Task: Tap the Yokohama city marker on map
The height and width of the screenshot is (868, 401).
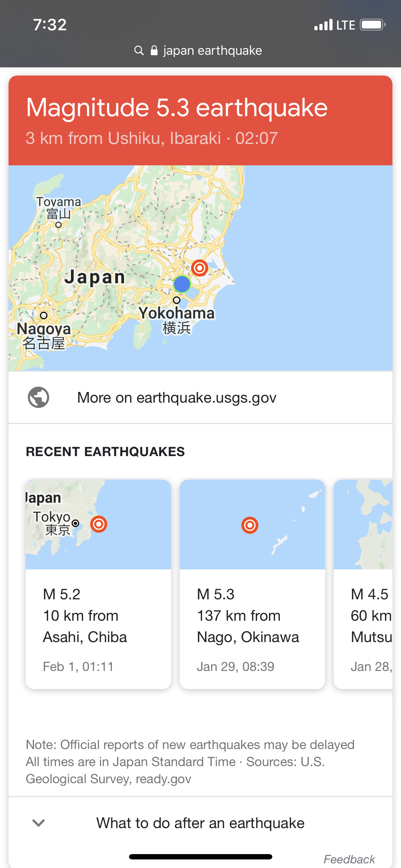Action: coord(176,300)
